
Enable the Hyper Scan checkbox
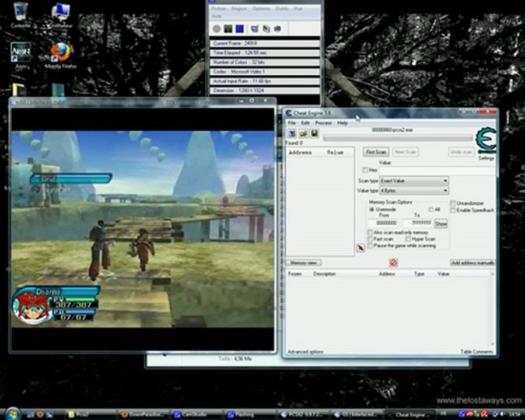[408, 239]
